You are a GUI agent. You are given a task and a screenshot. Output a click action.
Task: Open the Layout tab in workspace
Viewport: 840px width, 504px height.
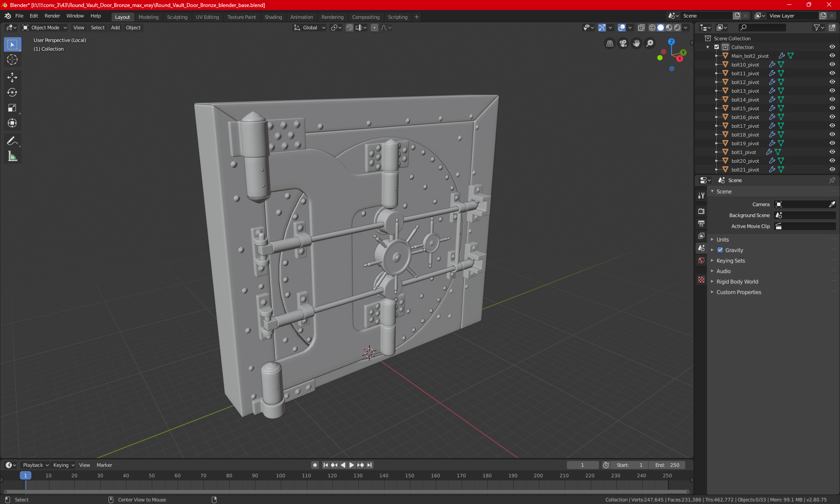tap(122, 16)
